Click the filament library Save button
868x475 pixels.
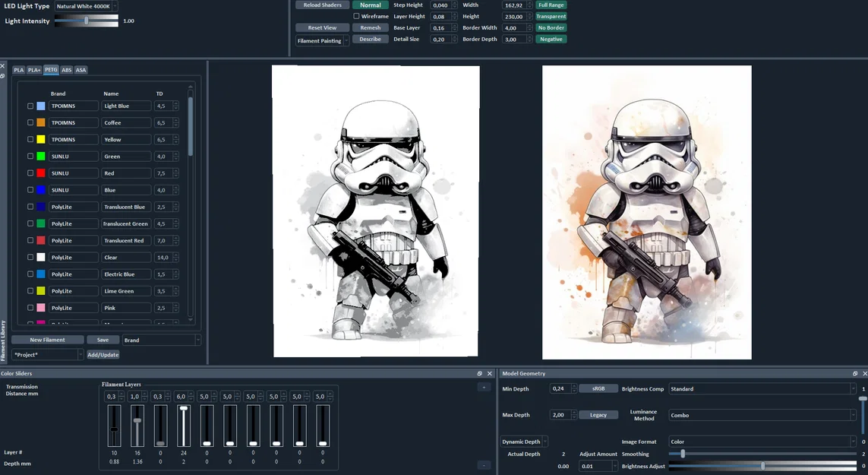coord(103,340)
